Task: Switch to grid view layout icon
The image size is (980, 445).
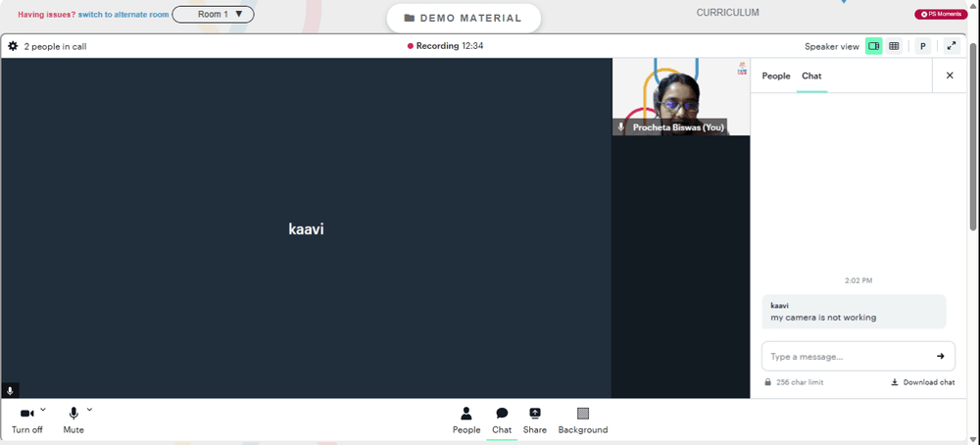Action: 894,46
